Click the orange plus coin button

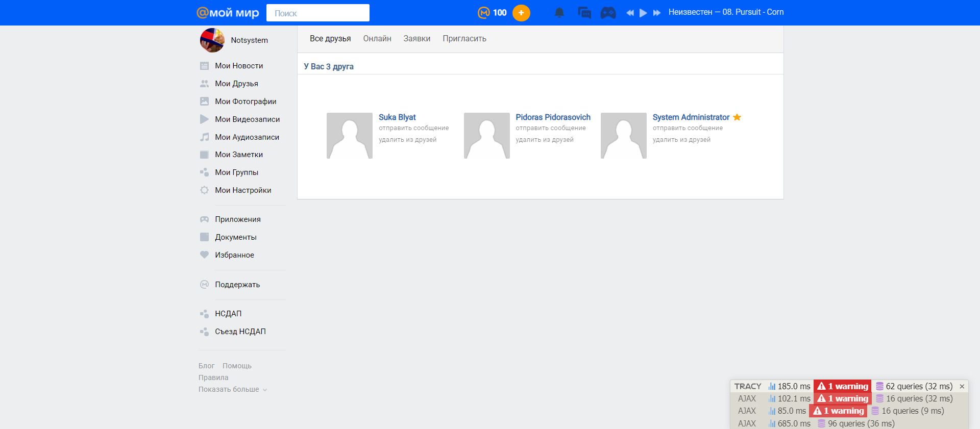pos(521,13)
